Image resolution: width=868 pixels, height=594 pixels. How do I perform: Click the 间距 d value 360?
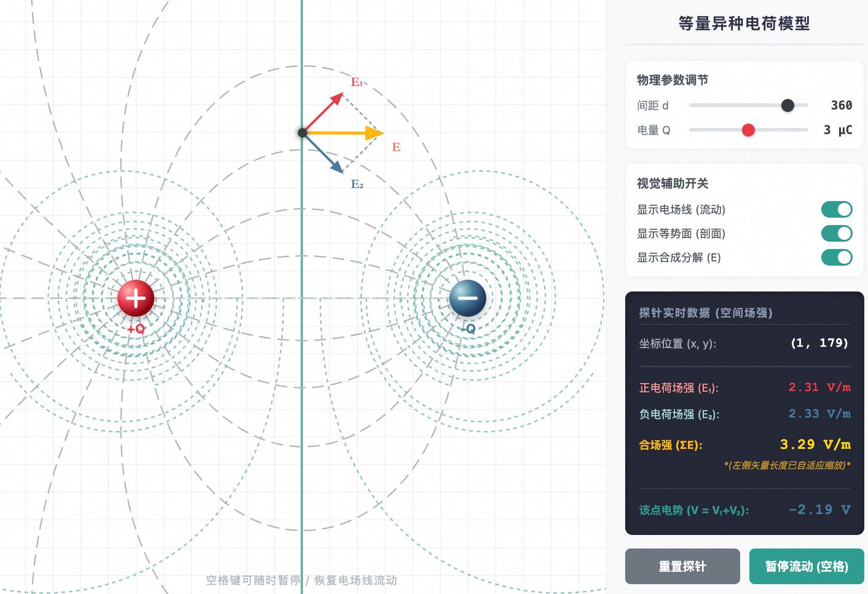pyautogui.click(x=842, y=105)
